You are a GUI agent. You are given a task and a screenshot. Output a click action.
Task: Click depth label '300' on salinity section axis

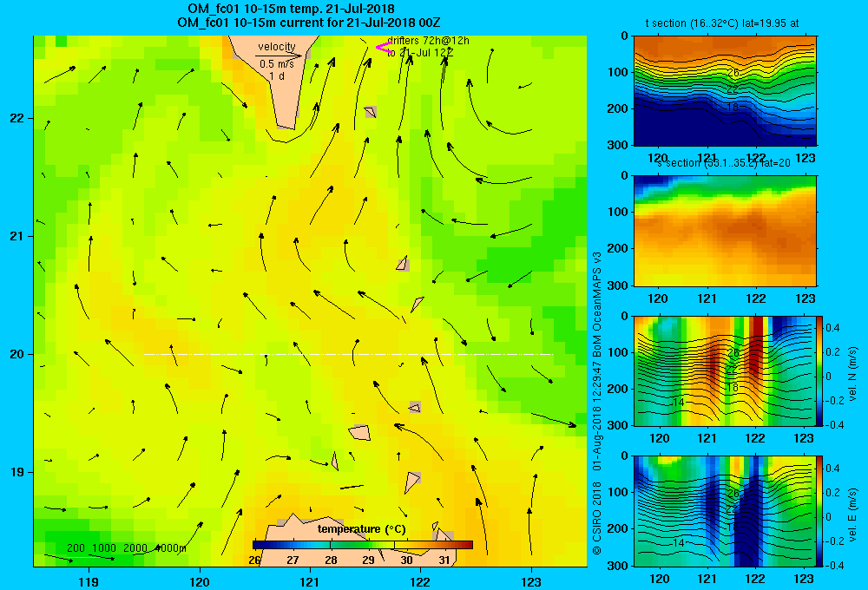(x=617, y=285)
